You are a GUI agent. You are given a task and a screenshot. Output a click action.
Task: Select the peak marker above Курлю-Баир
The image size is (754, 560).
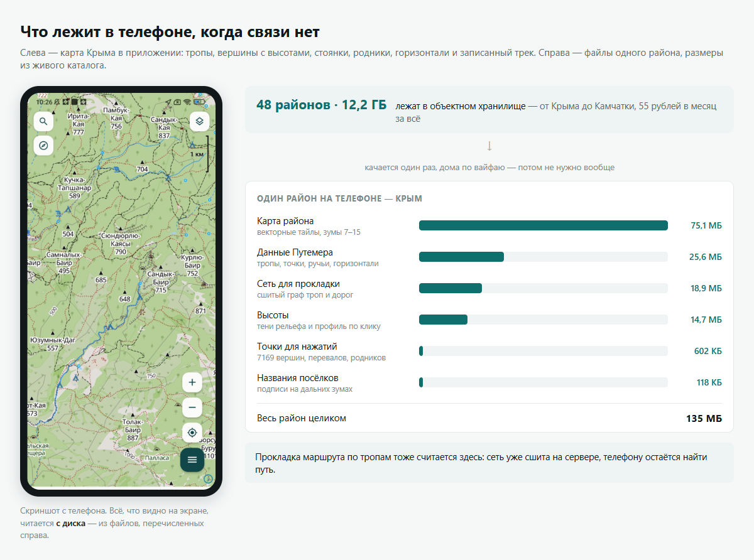click(x=192, y=250)
